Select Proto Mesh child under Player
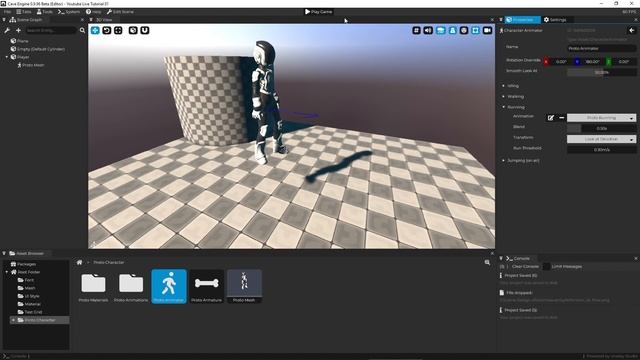 point(33,65)
